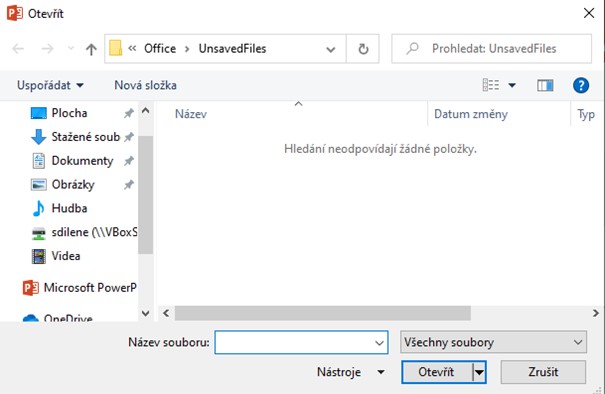
Task: Refresh the UnsavedFiles folder
Action: click(x=363, y=49)
